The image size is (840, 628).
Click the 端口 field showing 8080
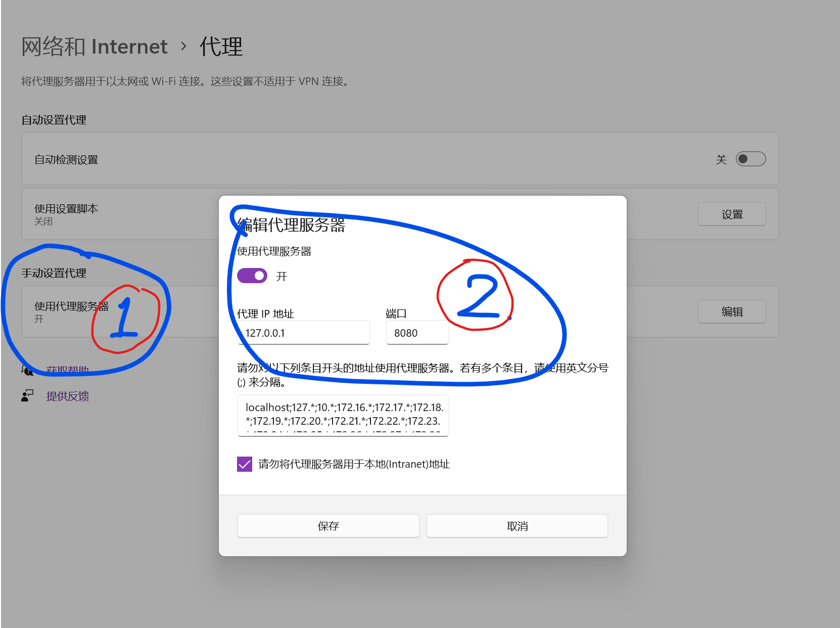coord(417,333)
